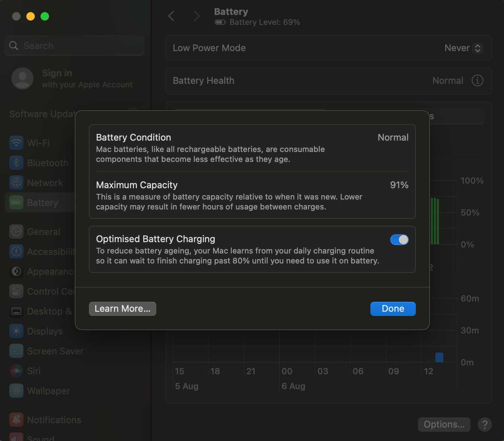Click the 6 Aug date label
Image resolution: width=504 pixels, height=441 pixels.
coord(293,386)
